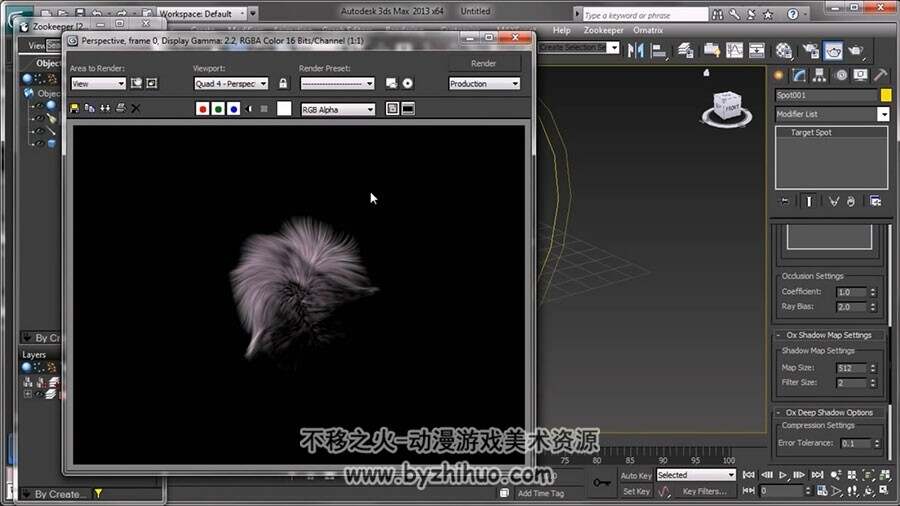Open the Help menu
The width and height of the screenshot is (900, 506).
tap(561, 30)
